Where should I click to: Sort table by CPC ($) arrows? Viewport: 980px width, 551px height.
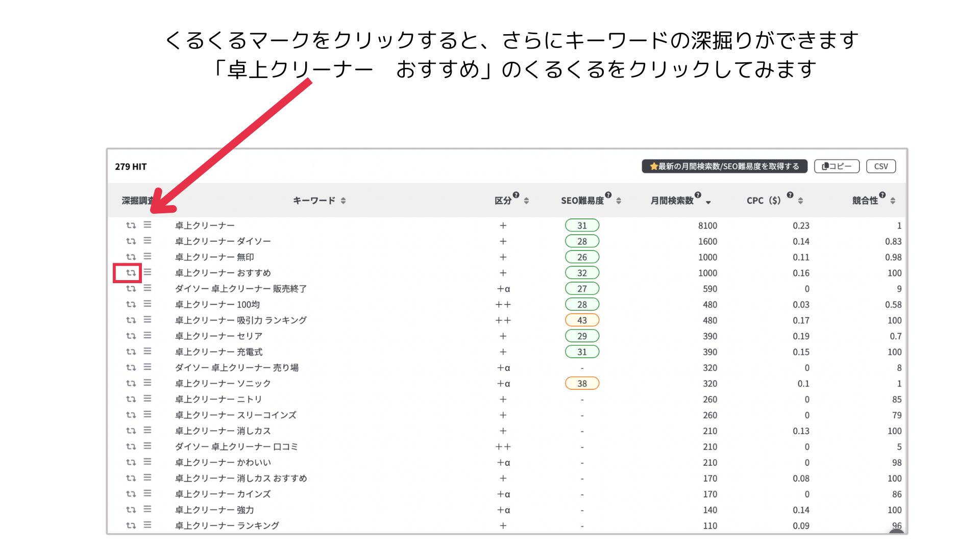[x=800, y=201]
